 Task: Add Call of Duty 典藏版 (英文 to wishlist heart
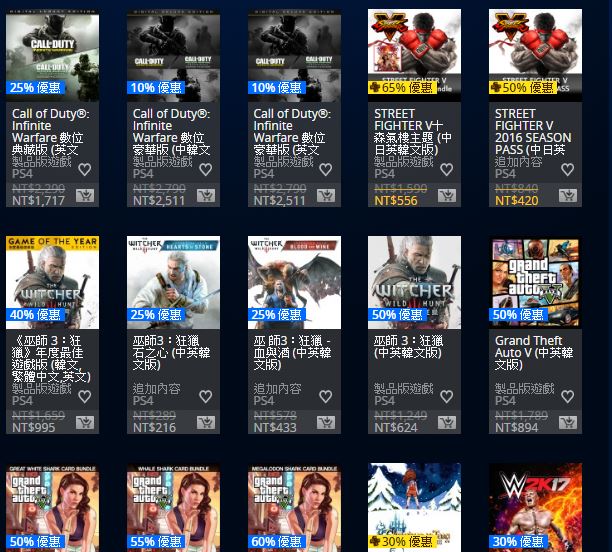coord(85,169)
